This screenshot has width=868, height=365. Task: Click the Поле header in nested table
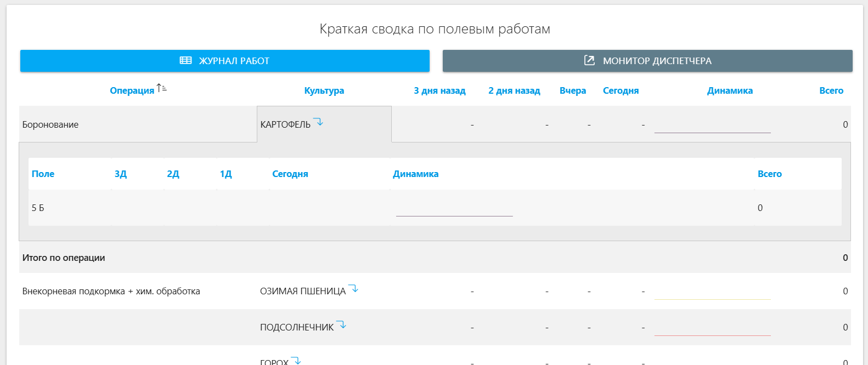[x=43, y=174]
